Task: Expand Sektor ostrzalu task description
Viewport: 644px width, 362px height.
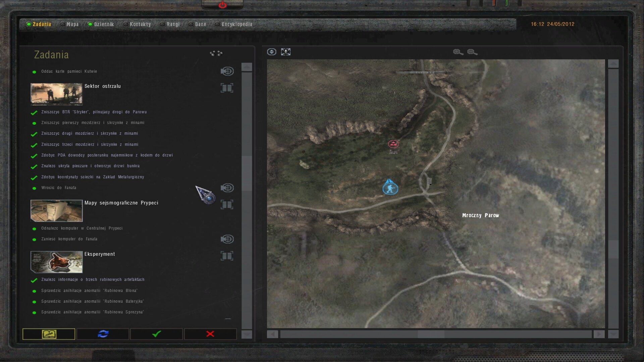Action: coord(227,88)
